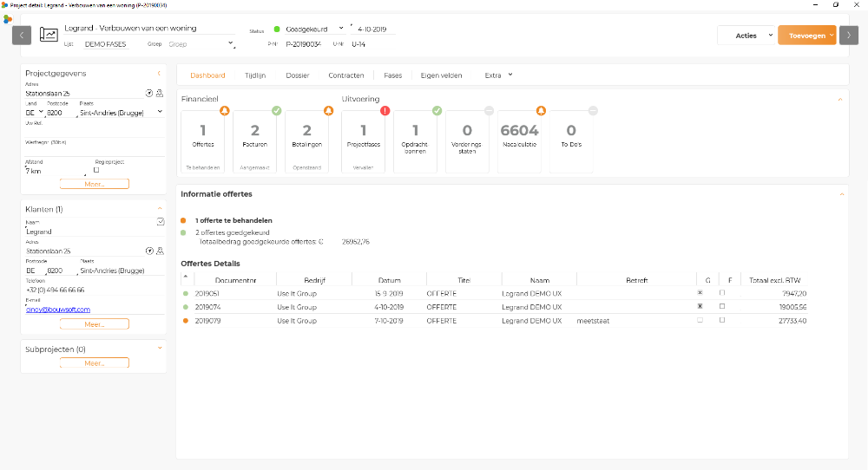Sort the table by Datum column header

[390, 280]
